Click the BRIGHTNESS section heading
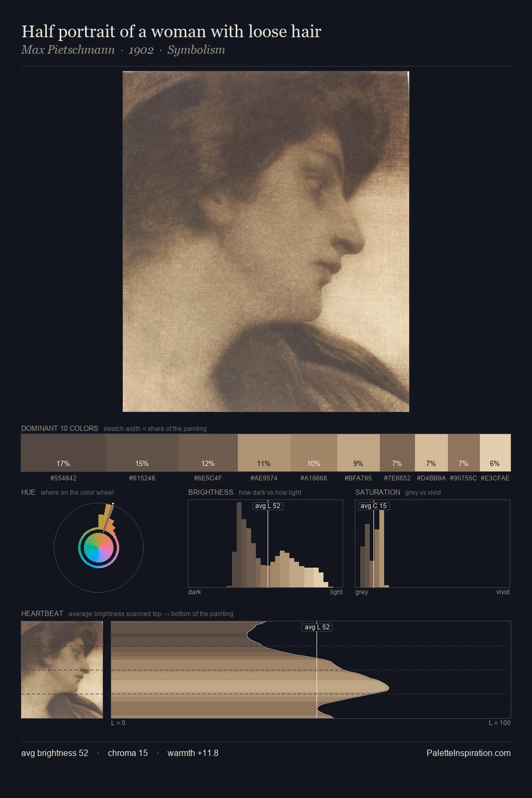 pos(211,492)
